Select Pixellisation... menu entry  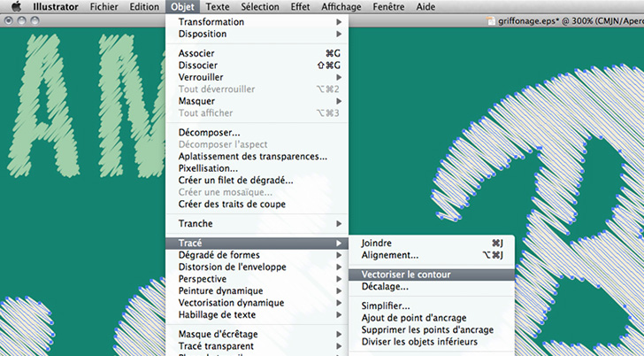pos(257,168)
